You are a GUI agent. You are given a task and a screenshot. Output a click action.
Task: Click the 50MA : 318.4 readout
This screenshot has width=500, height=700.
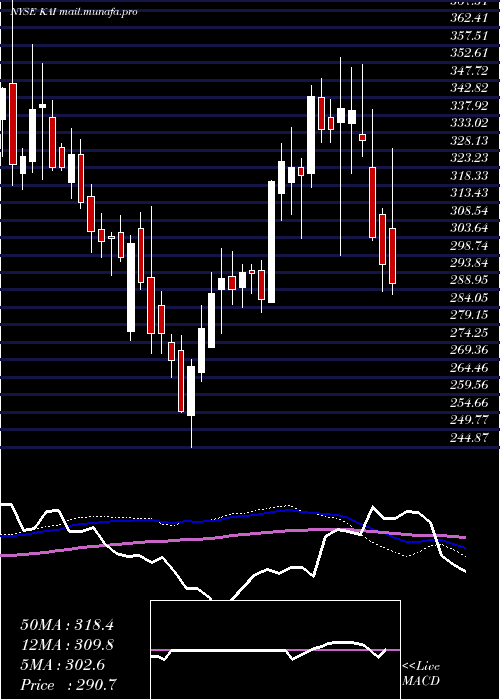click(x=67, y=625)
